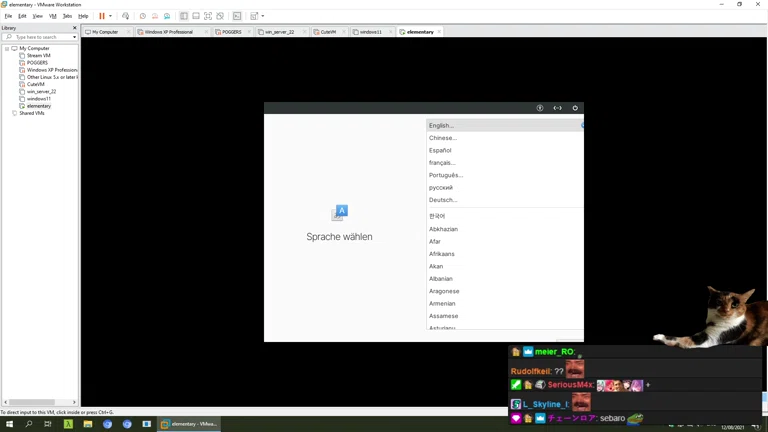Screen dimensions: 768x432
Task: Click the green lambda app on taskbar
Action: coord(68,424)
